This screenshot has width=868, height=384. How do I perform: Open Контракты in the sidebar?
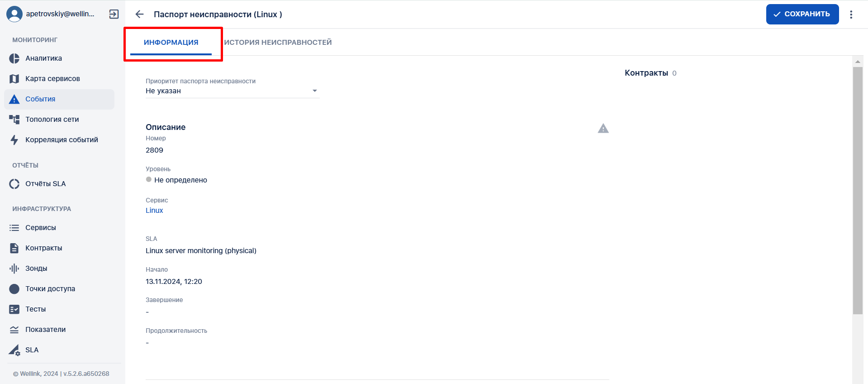(x=59, y=248)
